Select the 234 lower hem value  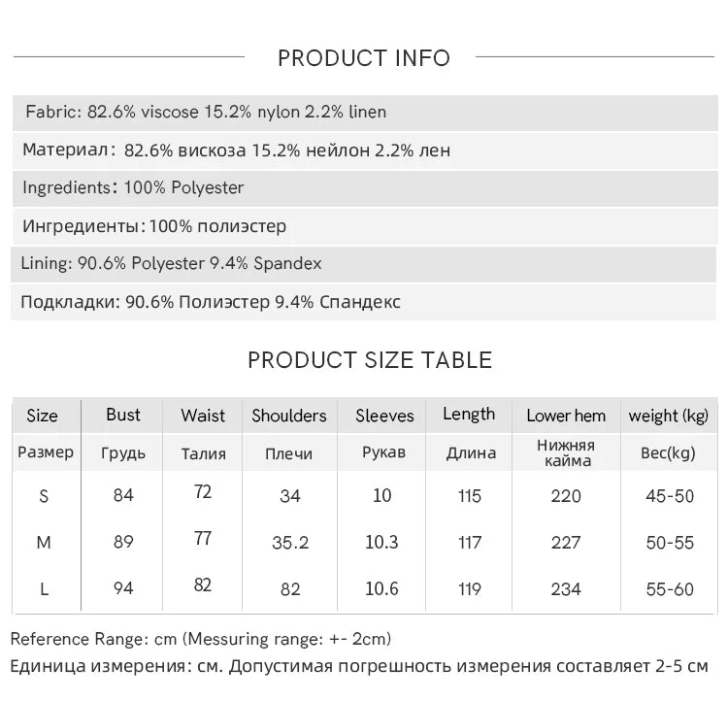566,588
